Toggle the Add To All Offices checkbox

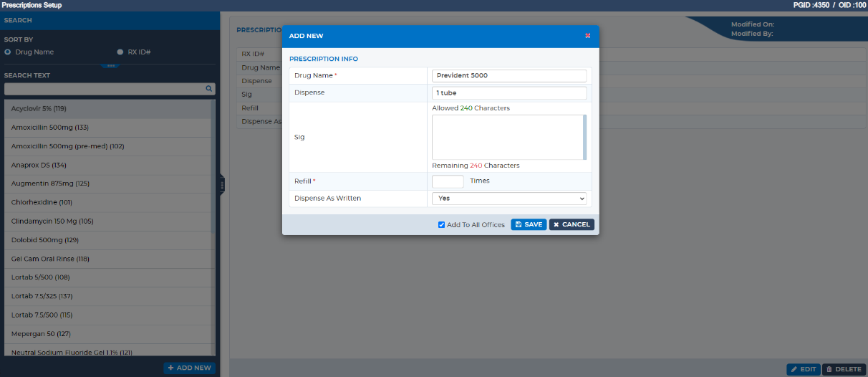pyautogui.click(x=442, y=224)
